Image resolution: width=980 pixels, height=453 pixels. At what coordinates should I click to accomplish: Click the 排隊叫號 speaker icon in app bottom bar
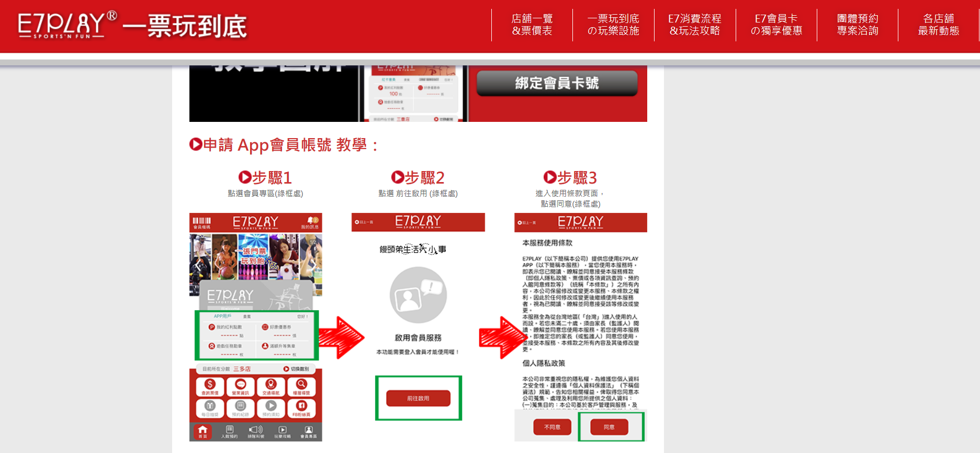(x=255, y=432)
